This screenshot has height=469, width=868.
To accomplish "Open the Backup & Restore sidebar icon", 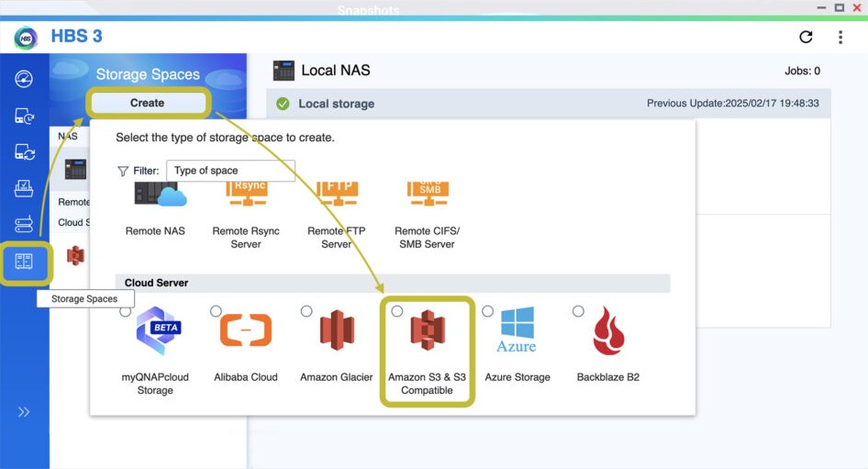I will click(24, 117).
